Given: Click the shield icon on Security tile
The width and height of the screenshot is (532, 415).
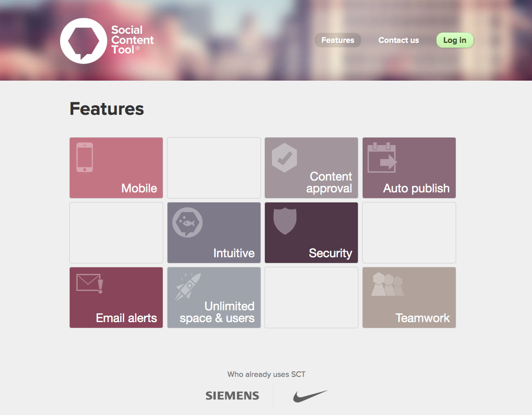Looking at the screenshot, I should [285, 220].
